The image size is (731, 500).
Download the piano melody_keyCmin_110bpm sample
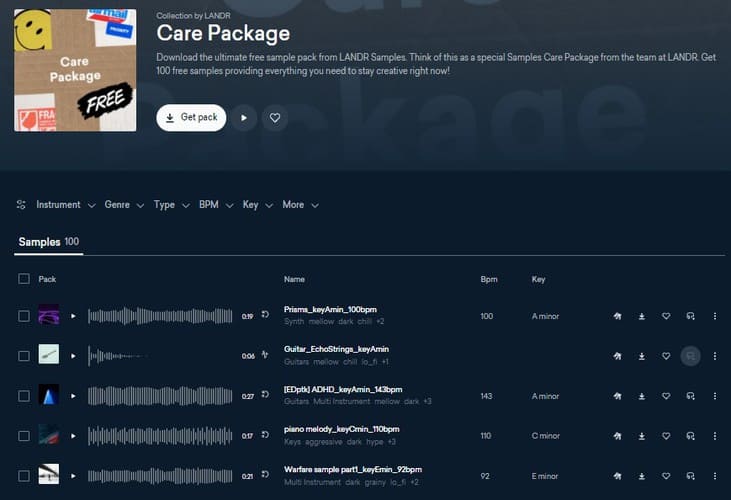(x=641, y=436)
